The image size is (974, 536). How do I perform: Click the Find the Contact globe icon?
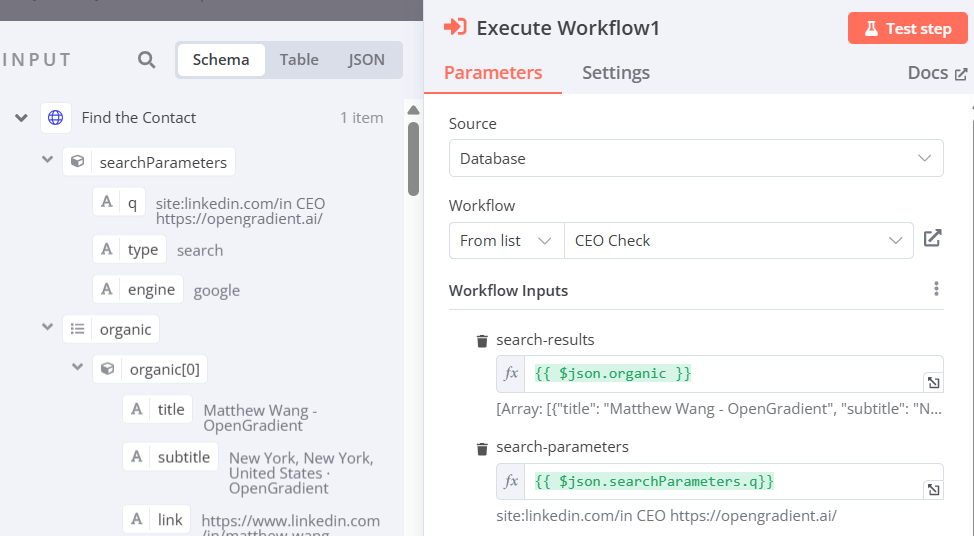coord(56,118)
